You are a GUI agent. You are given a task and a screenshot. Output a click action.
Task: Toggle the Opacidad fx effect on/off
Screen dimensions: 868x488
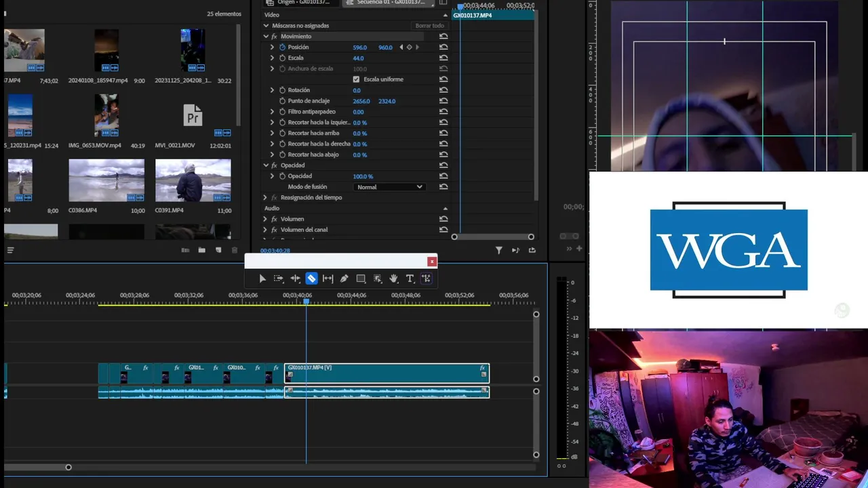click(x=274, y=165)
